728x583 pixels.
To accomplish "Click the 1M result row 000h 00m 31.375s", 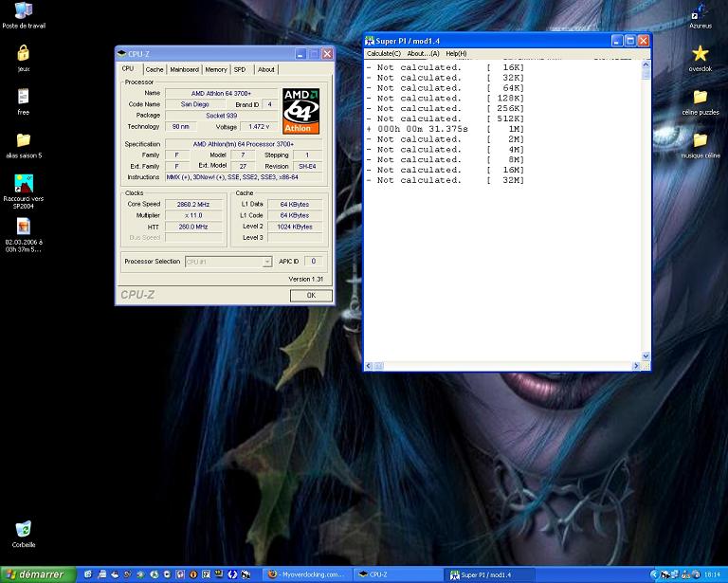I will click(x=446, y=129).
